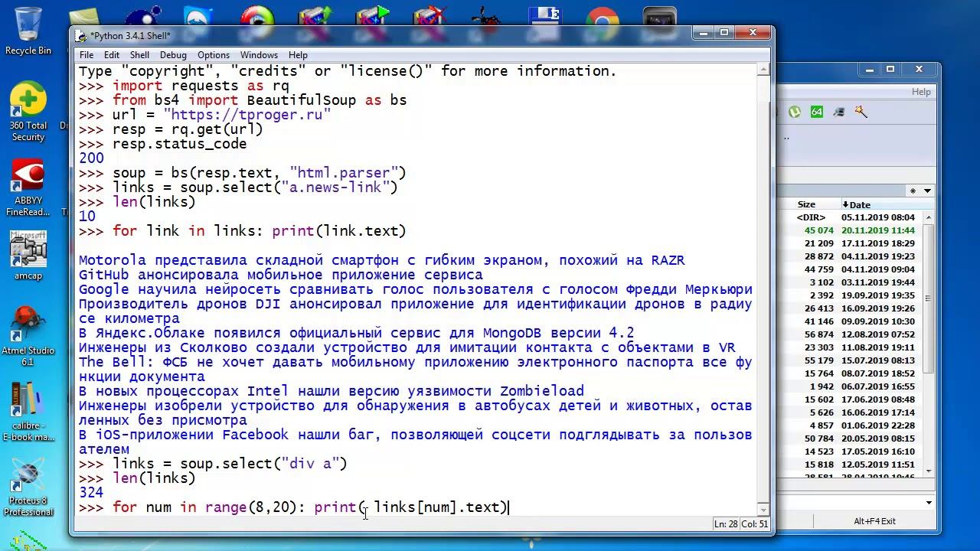980x551 pixels.
Task: Click the Python Shell scroll up arrow
Action: (763, 70)
